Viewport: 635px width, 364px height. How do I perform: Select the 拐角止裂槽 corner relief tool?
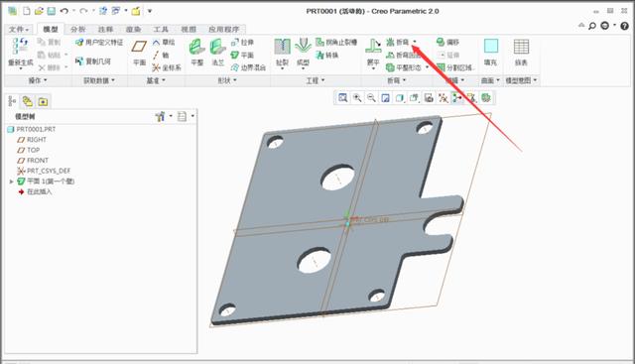336,42
